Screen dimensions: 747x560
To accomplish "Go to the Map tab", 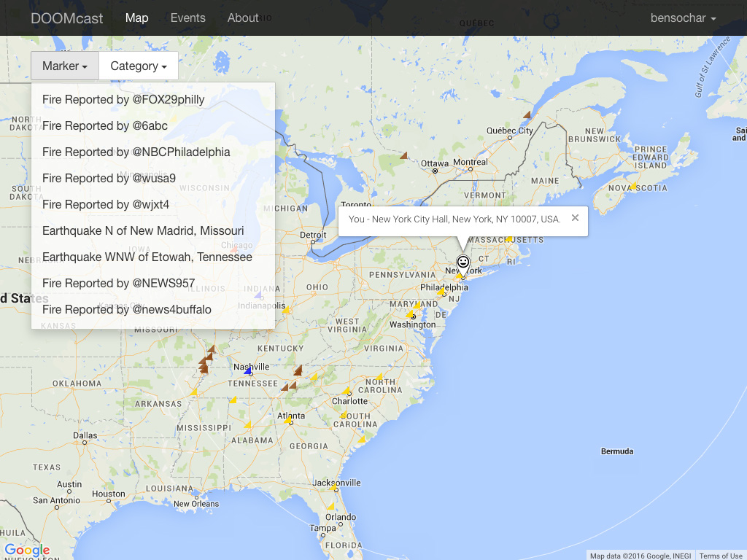I will point(136,18).
